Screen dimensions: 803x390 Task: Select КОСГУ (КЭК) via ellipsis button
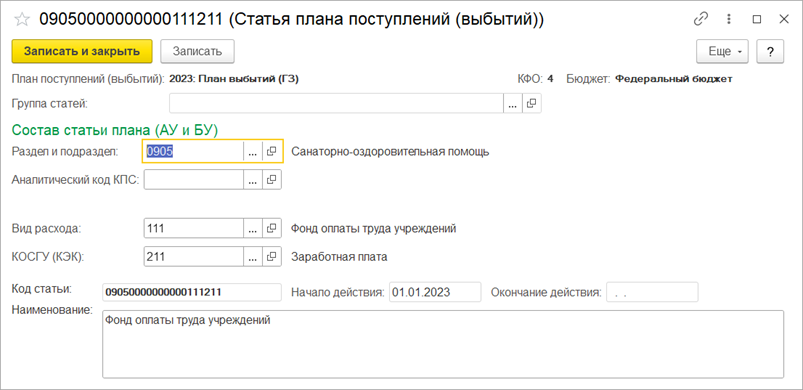click(252, 256)
